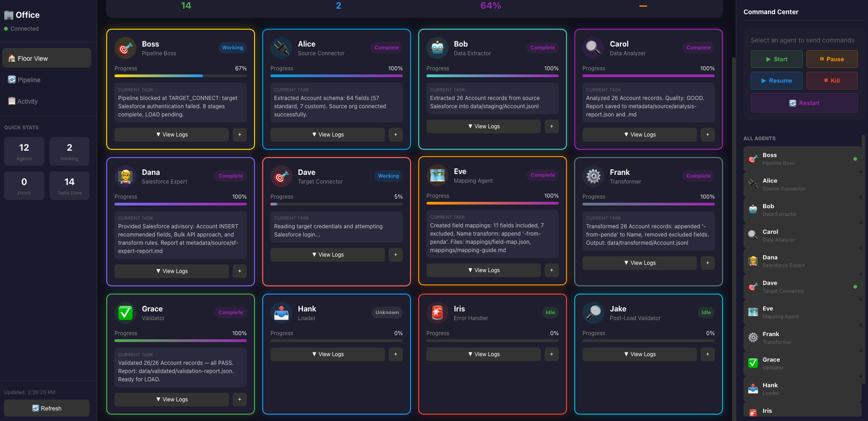Click Bob's robot avatar icon in card
Viewport: 868px width, 421px height.
click(x=437, y=48)
